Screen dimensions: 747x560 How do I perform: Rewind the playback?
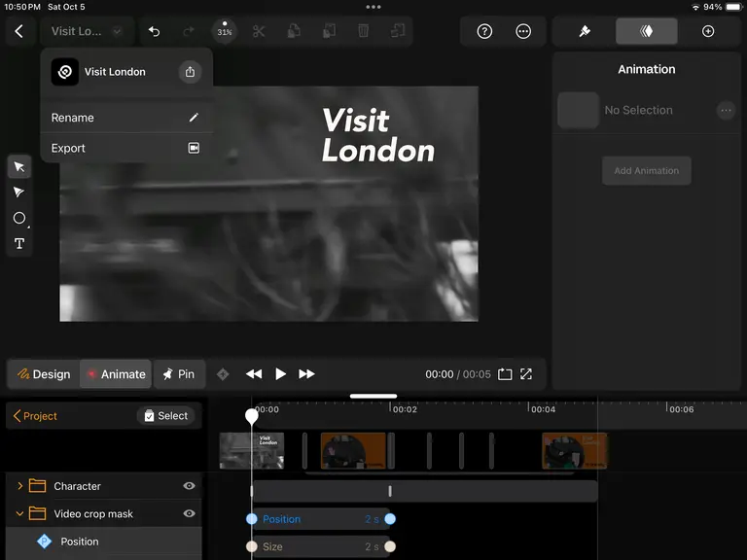(x=254, y=374)
